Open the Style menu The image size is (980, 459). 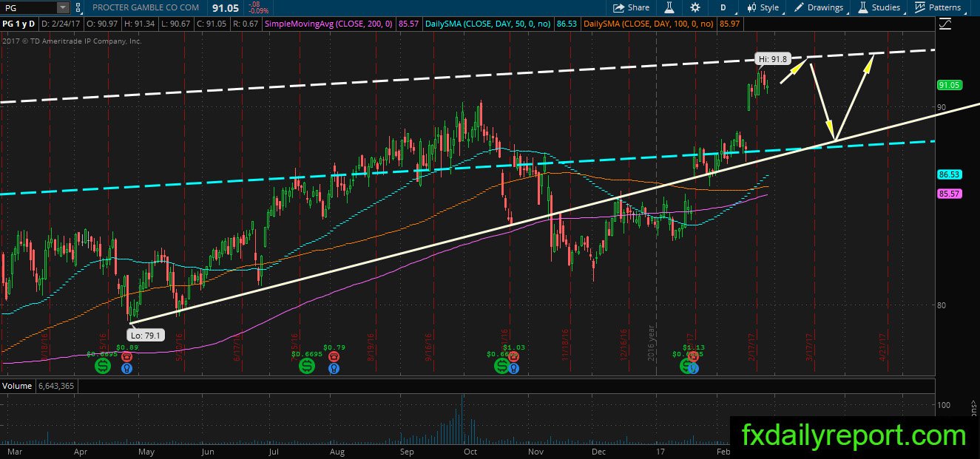coord(763,7)
